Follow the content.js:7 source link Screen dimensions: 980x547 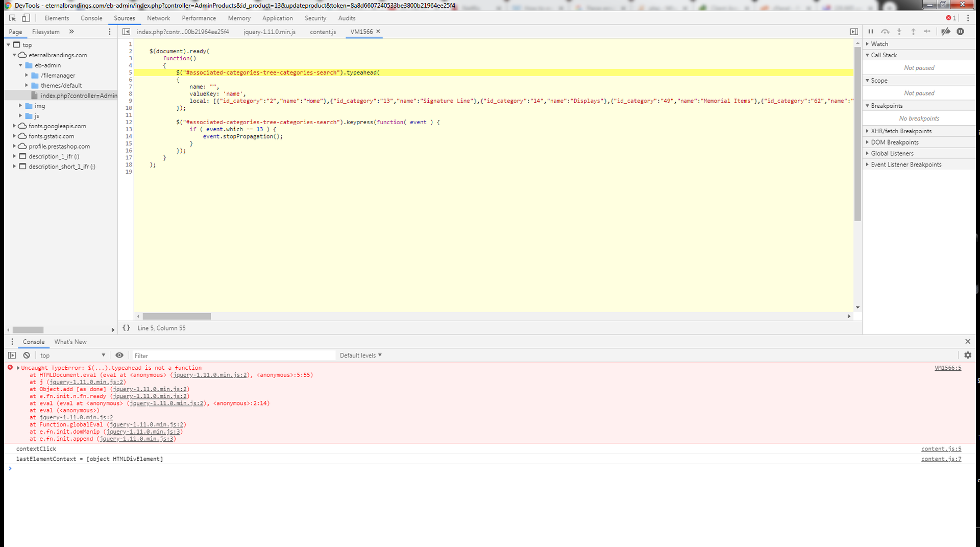pyautogui.click(x=941, y=459)
